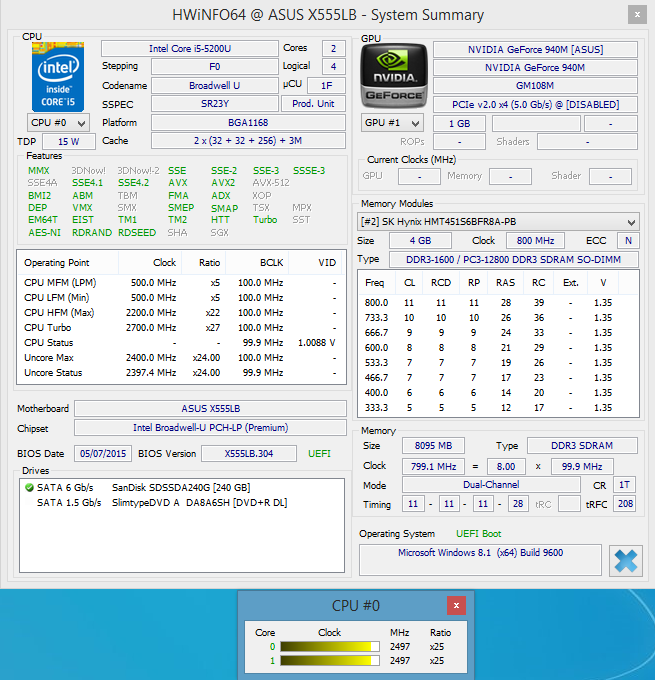Image resolution: width=655 pixels, height=680 pixels.
Task: Click the Stepping F0 field
Action: [215, 67]
